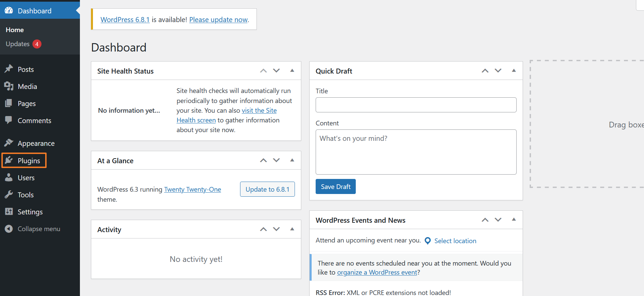Image resolution: width=644 pixels, height=296 pixels.
Task: Toggle Quick Draft panel collapse
Action: 514,71
